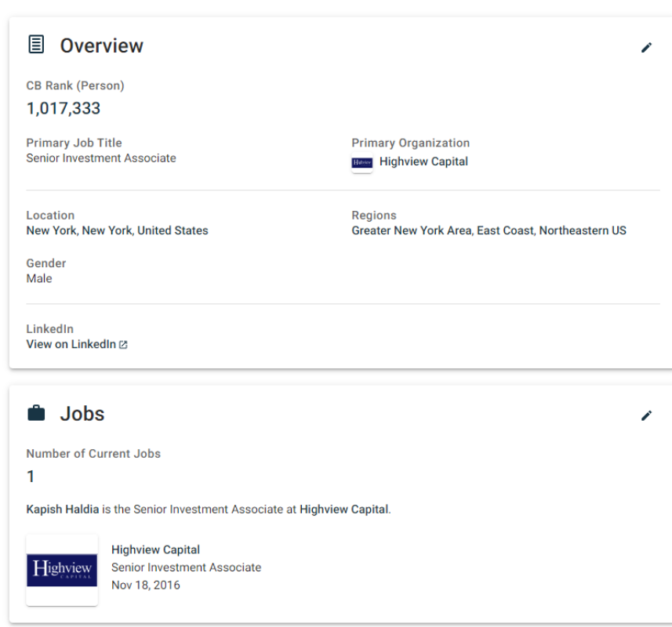Image resolution: width=672 pixels, height=627 pixels.
Task: Click the external link icon next to LinkedIn
Action: click(123, 344)
